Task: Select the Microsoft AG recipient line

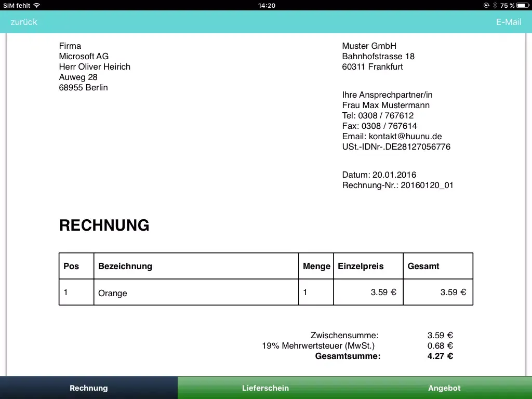Action: (84, 56)
